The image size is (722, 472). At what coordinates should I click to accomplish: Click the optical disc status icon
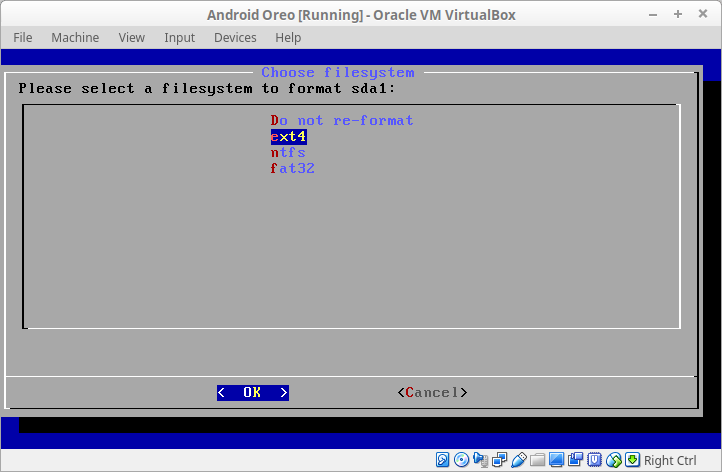pos(461,460)
